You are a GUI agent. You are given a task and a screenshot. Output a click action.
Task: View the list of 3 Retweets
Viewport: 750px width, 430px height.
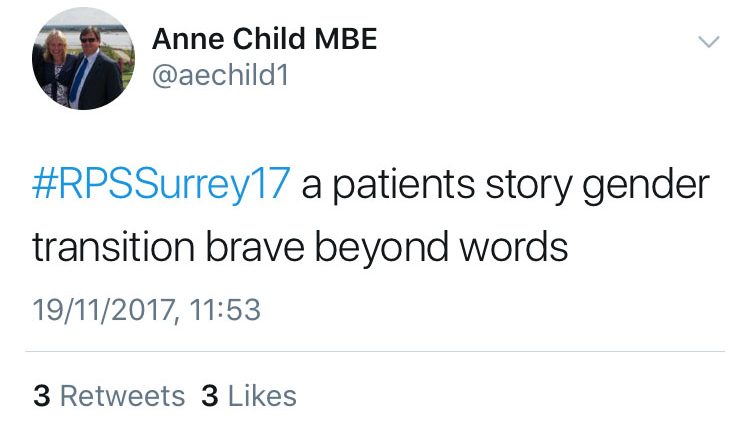(109, 396)
